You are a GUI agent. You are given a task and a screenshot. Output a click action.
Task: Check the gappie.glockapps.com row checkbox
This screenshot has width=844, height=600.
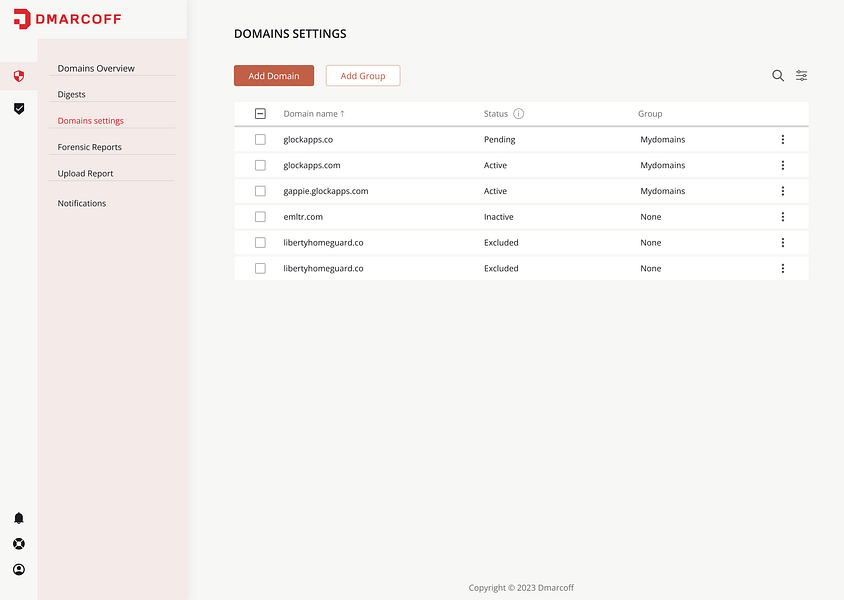[x=260, y=191]
